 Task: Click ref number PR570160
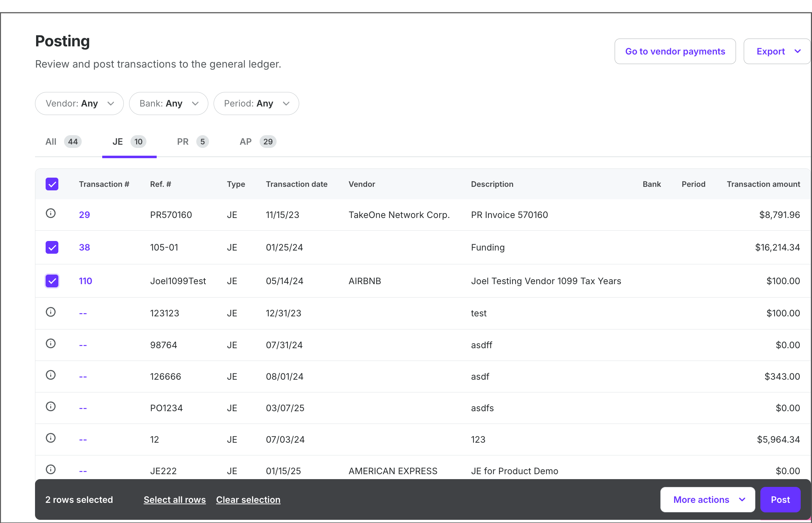pos(171,215)
